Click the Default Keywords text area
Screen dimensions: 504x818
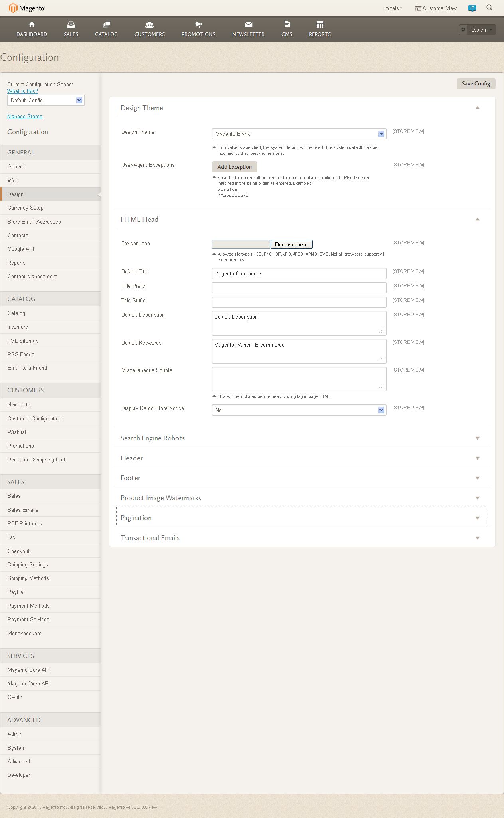[x=299, y=351]
